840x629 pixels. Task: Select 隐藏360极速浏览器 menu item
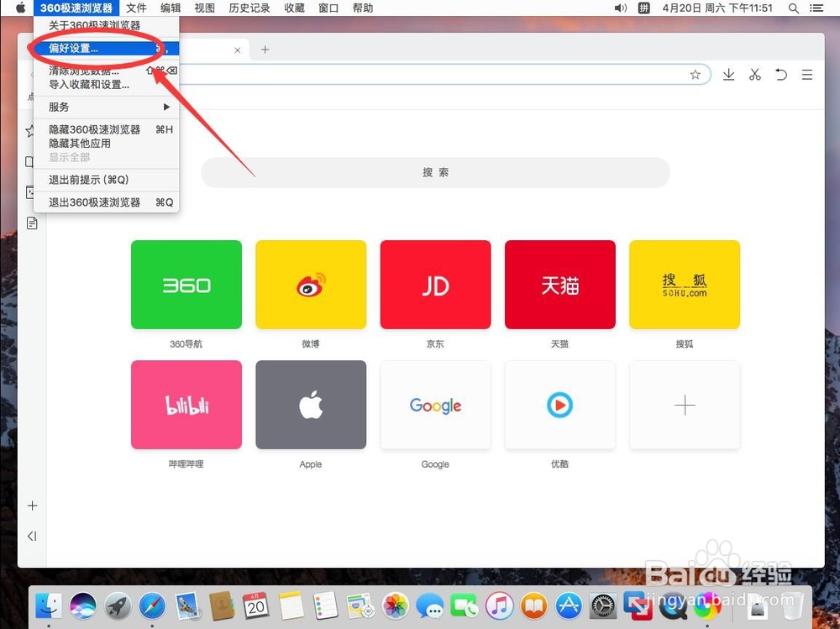[x=106, y=129]
